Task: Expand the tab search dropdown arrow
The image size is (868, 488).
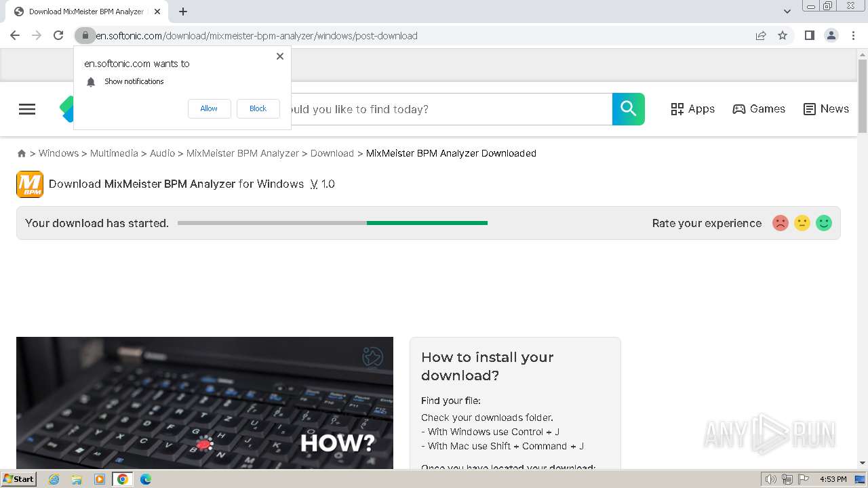Action: tap(787, 12)
